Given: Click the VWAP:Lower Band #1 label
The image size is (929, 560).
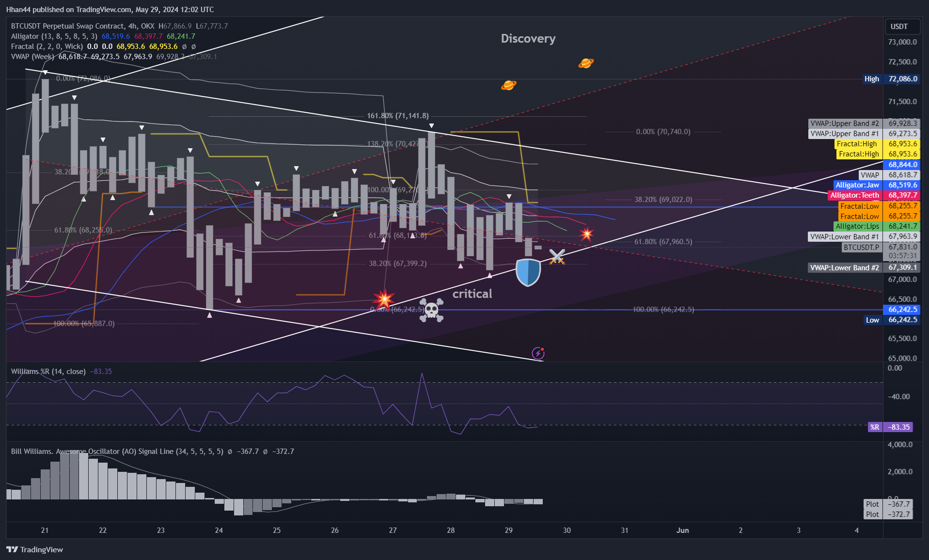Looking at the screenshot, I should point(864,236).
